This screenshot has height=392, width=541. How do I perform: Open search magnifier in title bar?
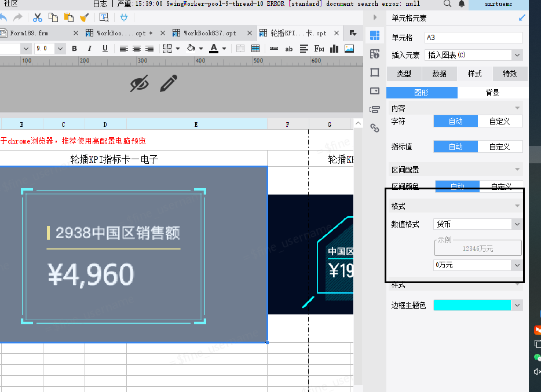point(447,4)
